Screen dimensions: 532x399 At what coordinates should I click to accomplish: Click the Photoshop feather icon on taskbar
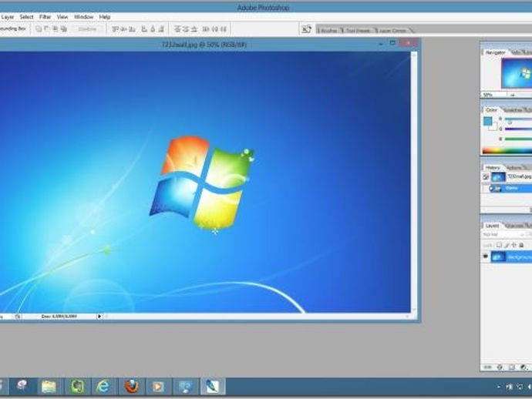[212, 386]
